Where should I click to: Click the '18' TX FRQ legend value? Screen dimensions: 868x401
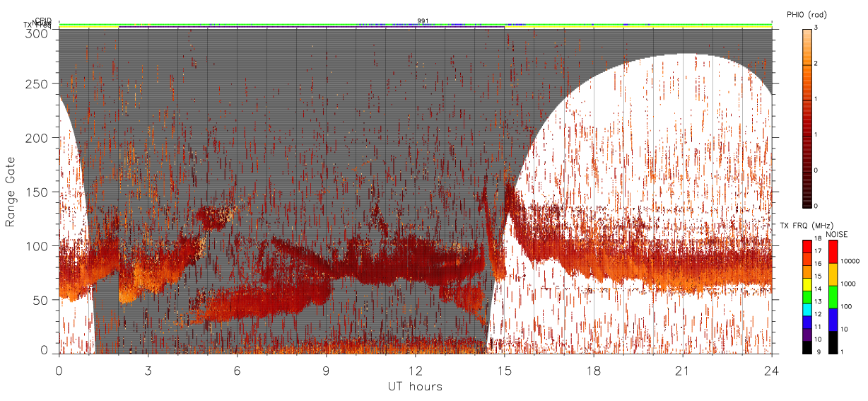click(818, 238)
